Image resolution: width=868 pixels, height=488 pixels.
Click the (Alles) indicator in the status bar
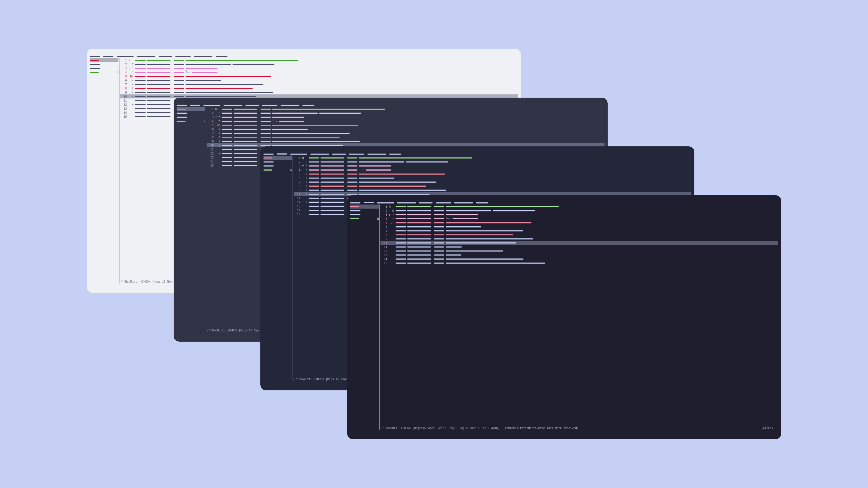[x=767, y=428]
